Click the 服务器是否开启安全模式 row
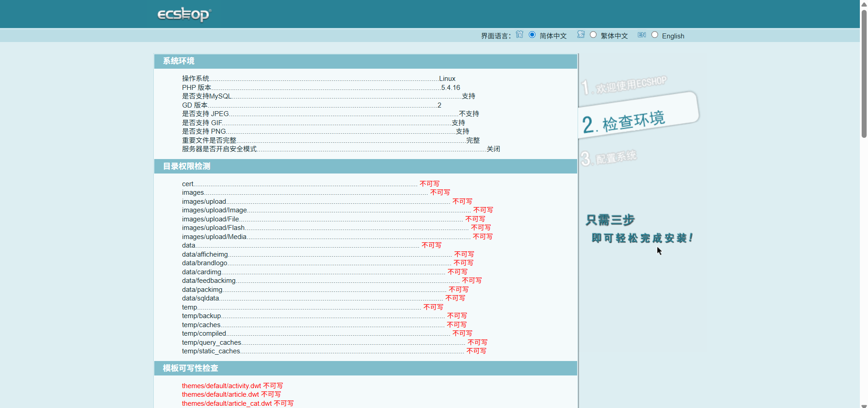This screenshot has width=868, height=408. point(341,149)
